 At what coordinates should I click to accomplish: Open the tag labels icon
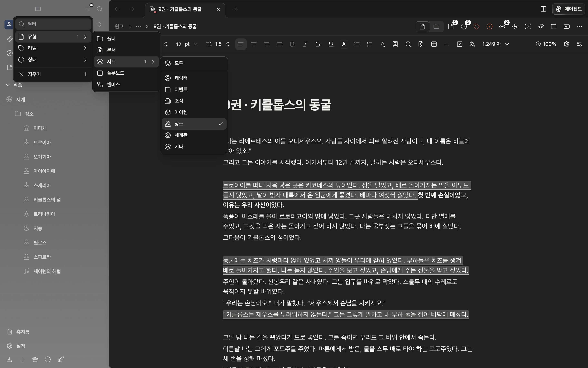point(477,27)
